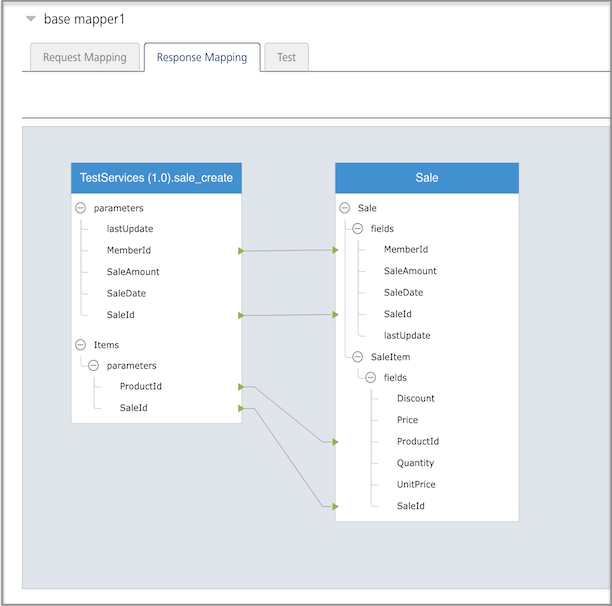Screen dimensions: 612x606
Task: Select the Response Mapping tab
Action: (x=202, y=57)
